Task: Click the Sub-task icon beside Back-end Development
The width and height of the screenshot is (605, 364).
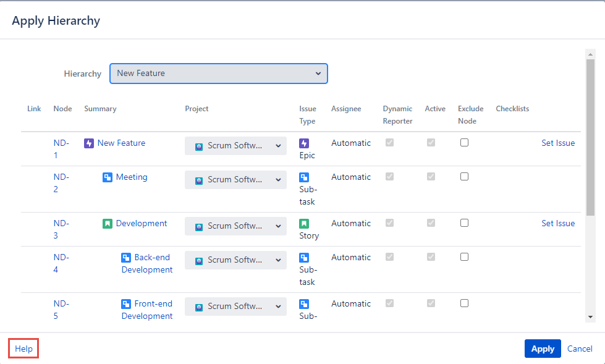Action: tap(126, 258)
